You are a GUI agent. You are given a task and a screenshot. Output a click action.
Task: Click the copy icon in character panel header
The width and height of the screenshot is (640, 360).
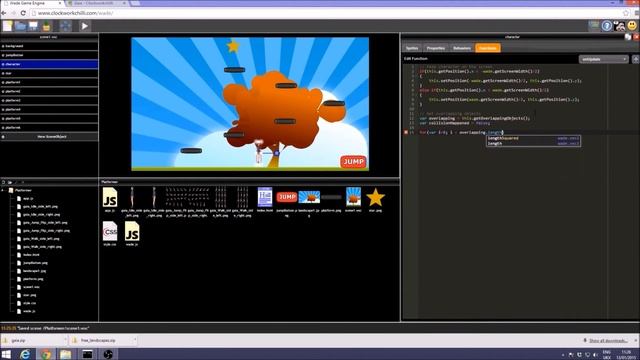pos(628,37)
